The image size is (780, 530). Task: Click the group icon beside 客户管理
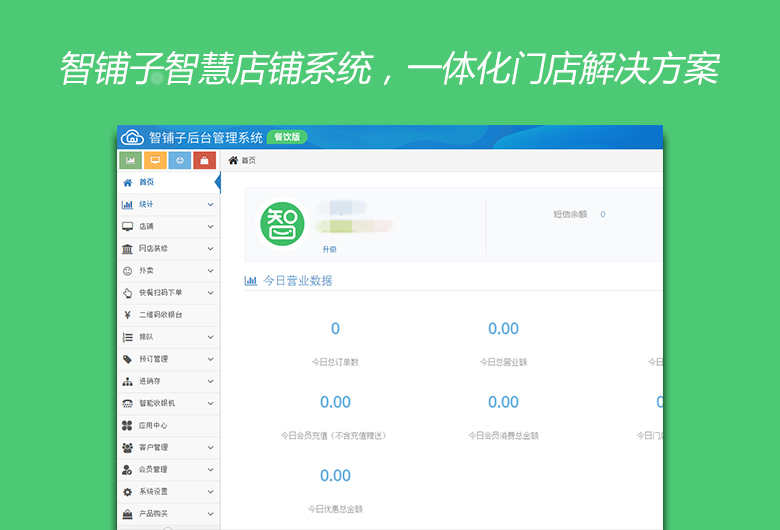pos(127,447)
